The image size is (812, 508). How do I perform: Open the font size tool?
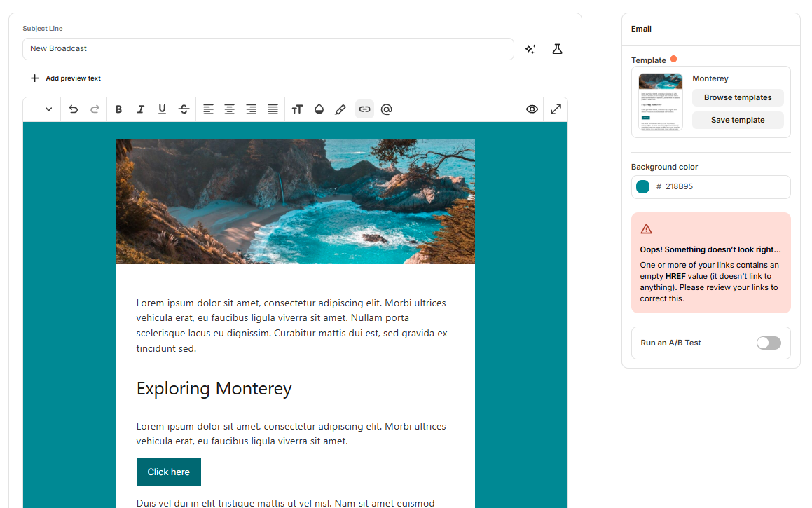coord(297,109)
